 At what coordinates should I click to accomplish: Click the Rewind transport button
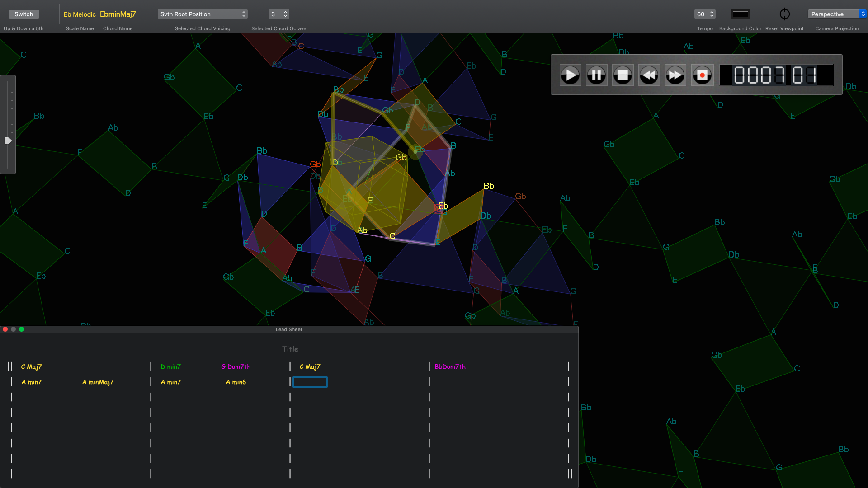pos(649,75)
